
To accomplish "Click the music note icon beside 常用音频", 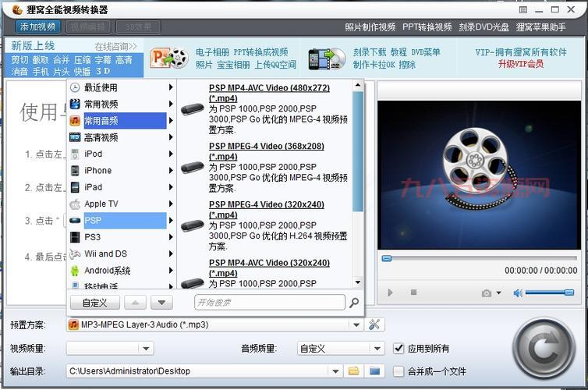I will pos(75,121).
